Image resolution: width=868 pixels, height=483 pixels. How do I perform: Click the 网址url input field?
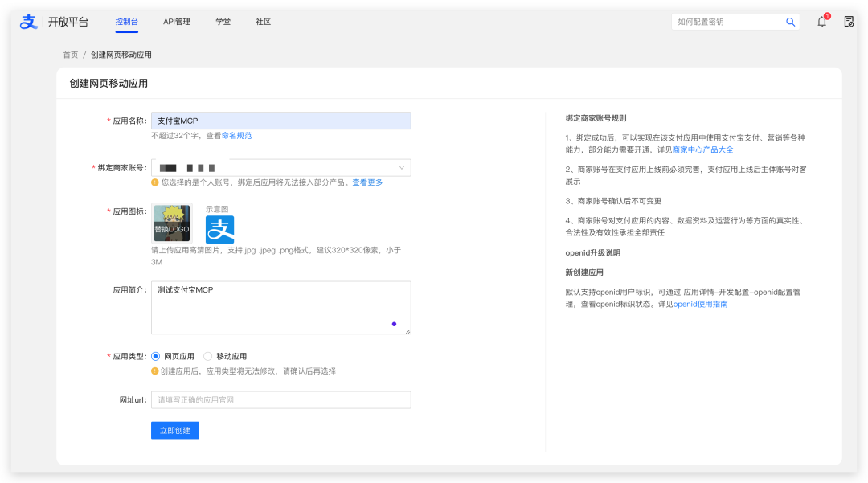(280, 399)
